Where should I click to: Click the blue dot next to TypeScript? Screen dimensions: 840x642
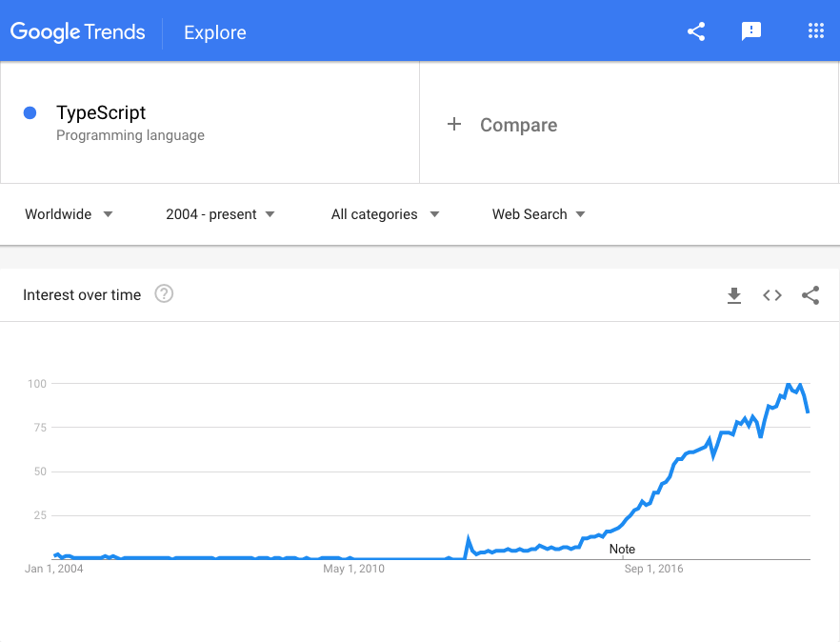click(30, 112)
